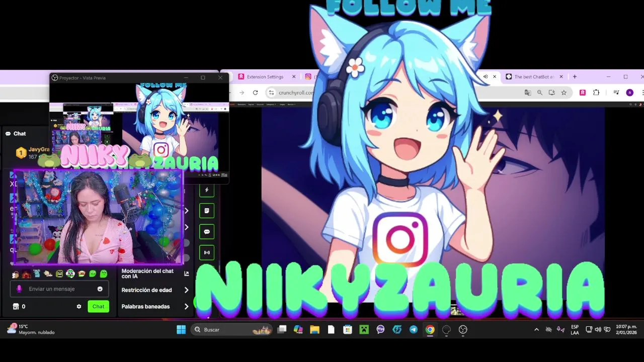Open the clock showing 10:07 p.m.
The width and height of the screenshot is (644, 362).
coord(626,330)
